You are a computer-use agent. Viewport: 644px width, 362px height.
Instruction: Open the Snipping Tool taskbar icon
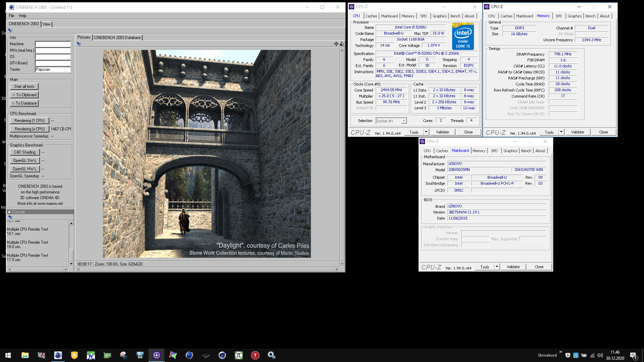(124, 355)
